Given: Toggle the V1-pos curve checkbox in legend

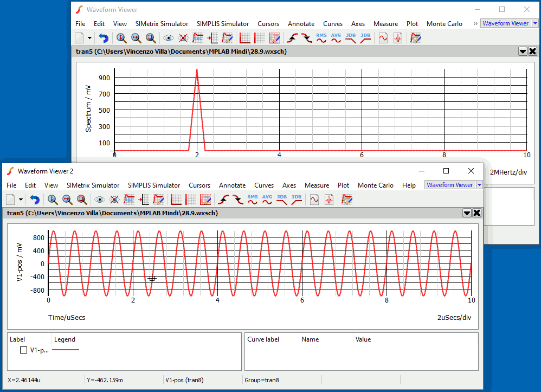Looking at the screenshot, I should pyautogui.click(x=23, y=350).
